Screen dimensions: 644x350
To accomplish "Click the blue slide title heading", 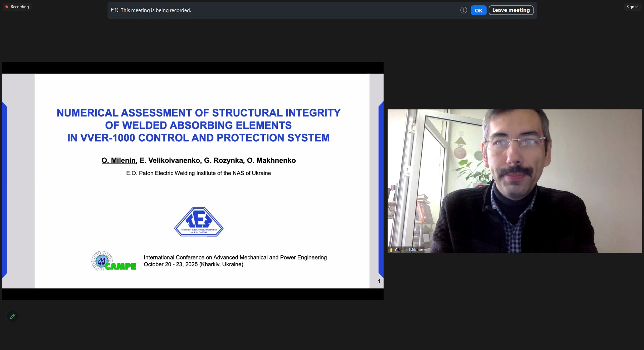I will click(x=198, y=125).
